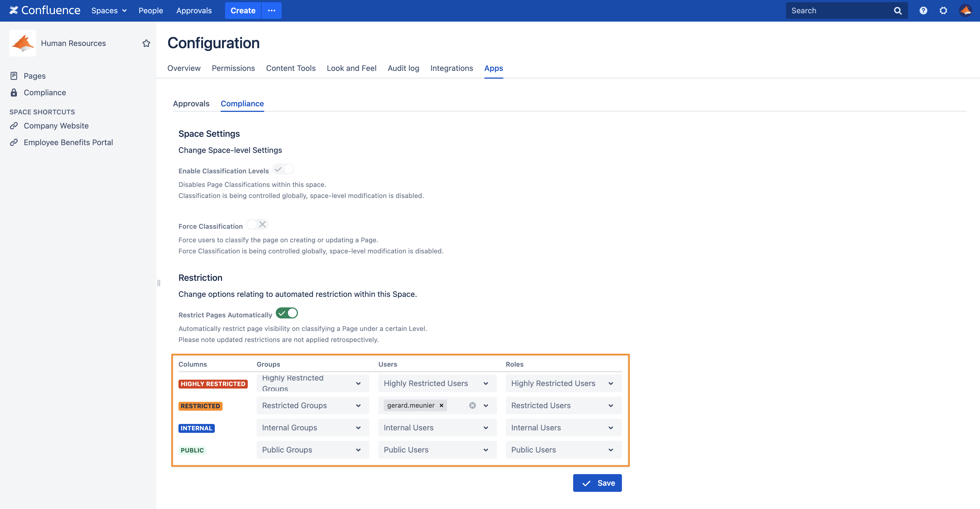The height and width of the screenshot is (509, 980).
Task: Switch to the Permissions tab
Action: pos(233,68)
